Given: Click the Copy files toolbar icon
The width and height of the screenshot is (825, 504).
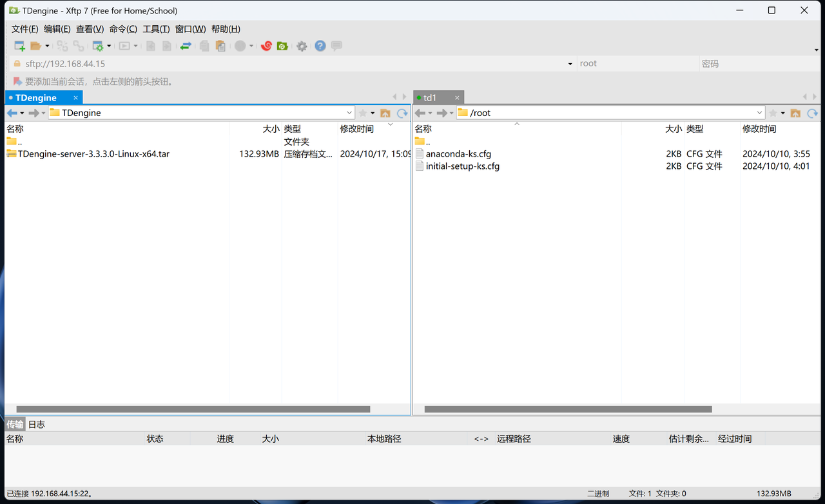Looking at the screenshot, I should pyautogui.click(x=205, y=46).
